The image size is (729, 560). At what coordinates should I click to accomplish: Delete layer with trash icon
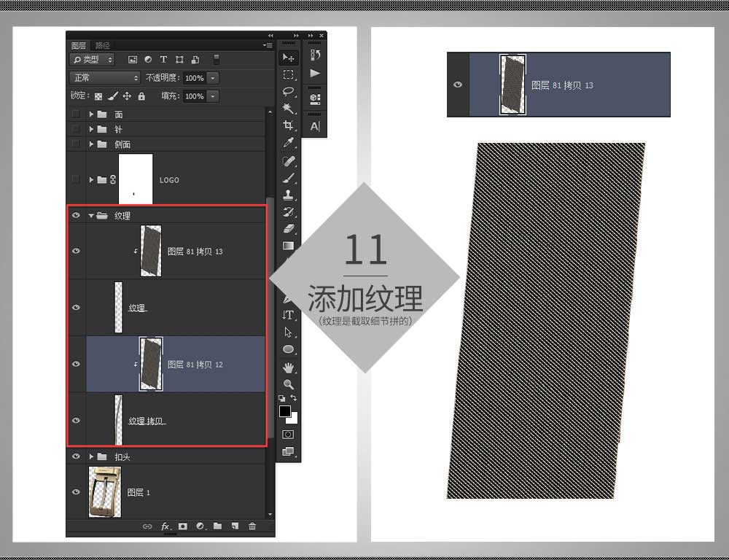pos(252,526)
